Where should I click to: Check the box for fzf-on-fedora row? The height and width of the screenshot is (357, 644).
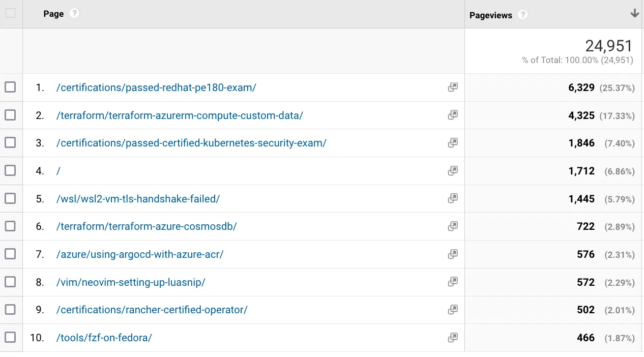click(x=10, y=337)
